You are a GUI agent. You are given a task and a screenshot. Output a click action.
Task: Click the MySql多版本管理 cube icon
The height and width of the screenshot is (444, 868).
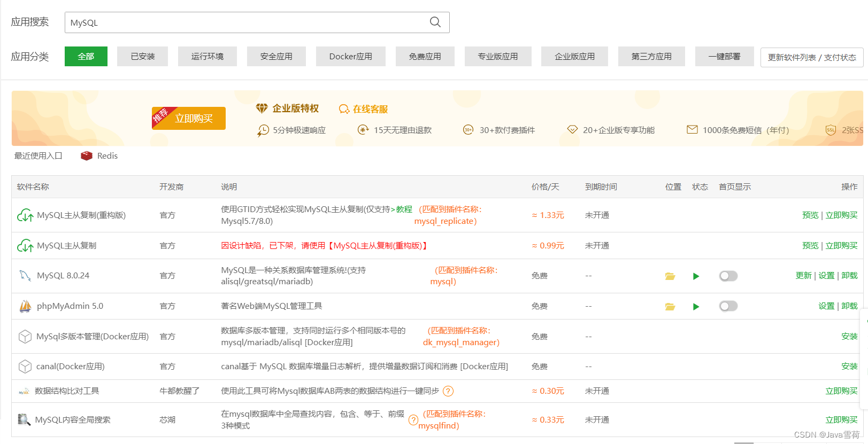(25, 337)
